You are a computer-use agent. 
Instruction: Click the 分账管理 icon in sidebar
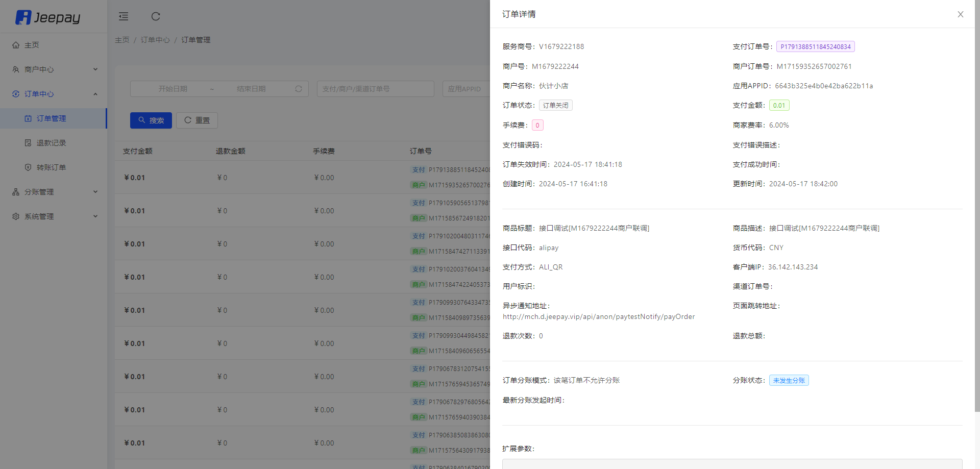[x=16, y=192]
